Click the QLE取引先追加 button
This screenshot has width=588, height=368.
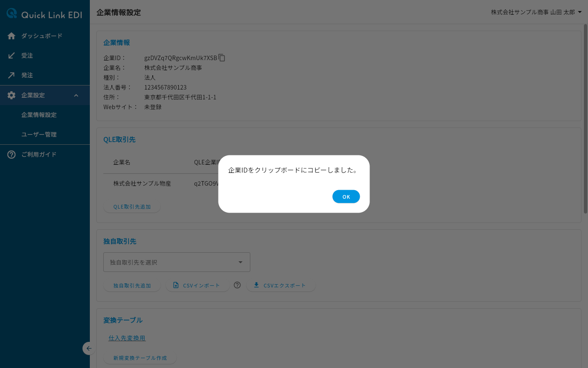click(132, 207)
